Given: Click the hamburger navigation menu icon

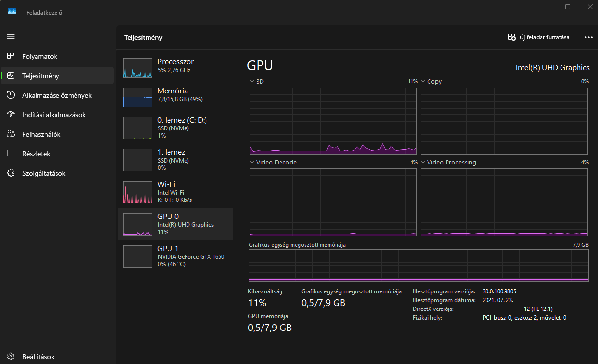Looking at the screenshot, I should point(11,36).
